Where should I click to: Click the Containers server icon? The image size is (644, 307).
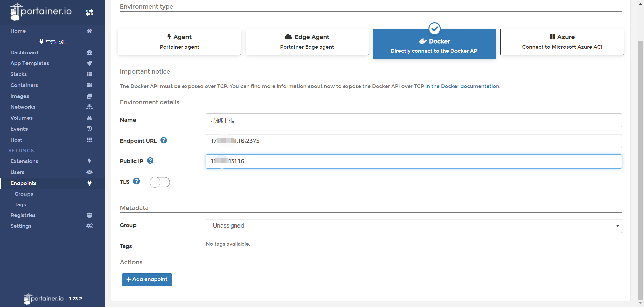(89, 85)
